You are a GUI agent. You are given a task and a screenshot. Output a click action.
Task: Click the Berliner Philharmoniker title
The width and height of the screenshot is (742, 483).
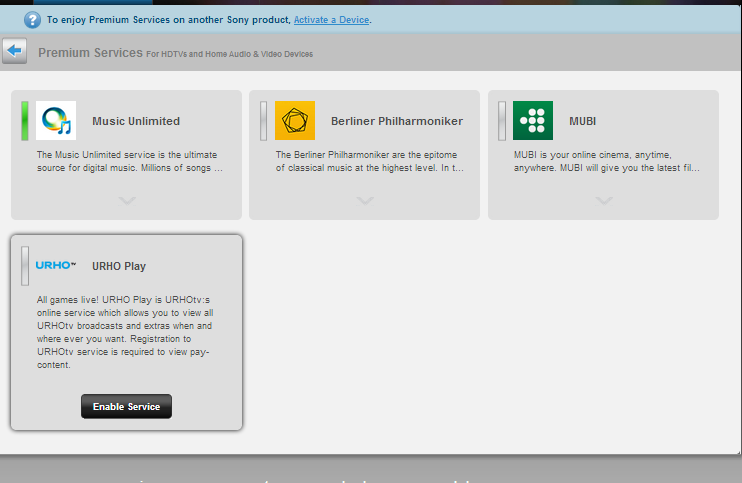click(x=397, y=121)
